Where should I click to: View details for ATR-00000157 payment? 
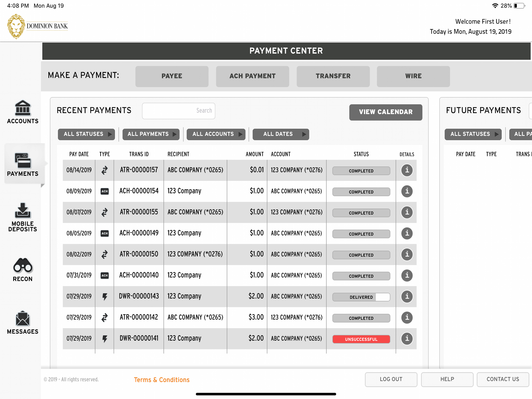coord(407,170)
